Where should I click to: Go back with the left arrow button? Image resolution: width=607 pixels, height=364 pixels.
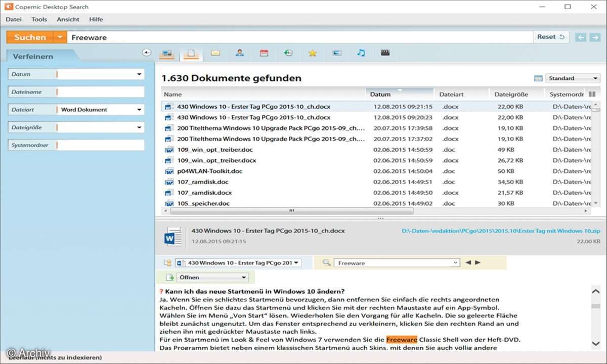581,37
